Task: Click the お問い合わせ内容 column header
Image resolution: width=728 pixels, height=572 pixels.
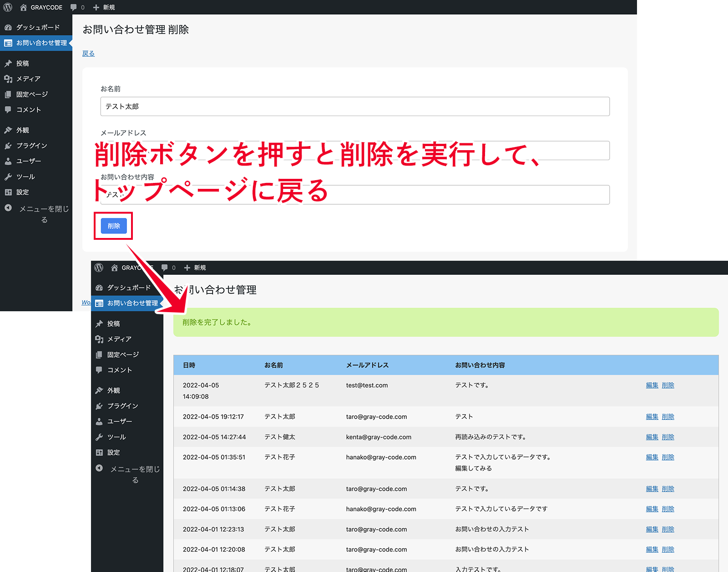Action: point(480,365)
